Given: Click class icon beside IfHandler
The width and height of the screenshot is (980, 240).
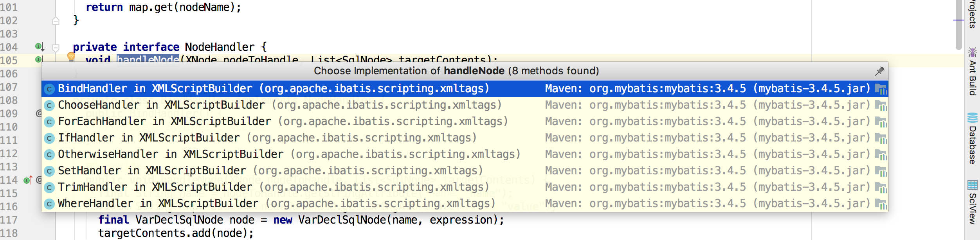Looking at the screenshot, I should [x=49, y=138].
